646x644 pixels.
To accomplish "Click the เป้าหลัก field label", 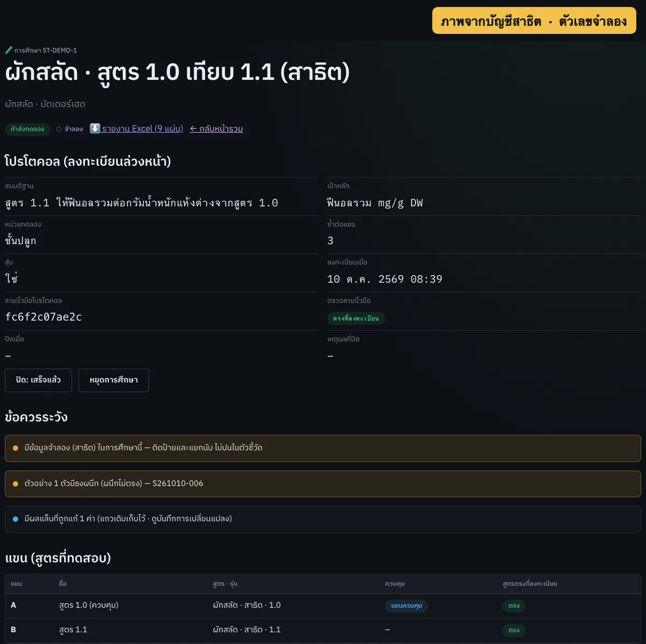I will tap(338, 186).
